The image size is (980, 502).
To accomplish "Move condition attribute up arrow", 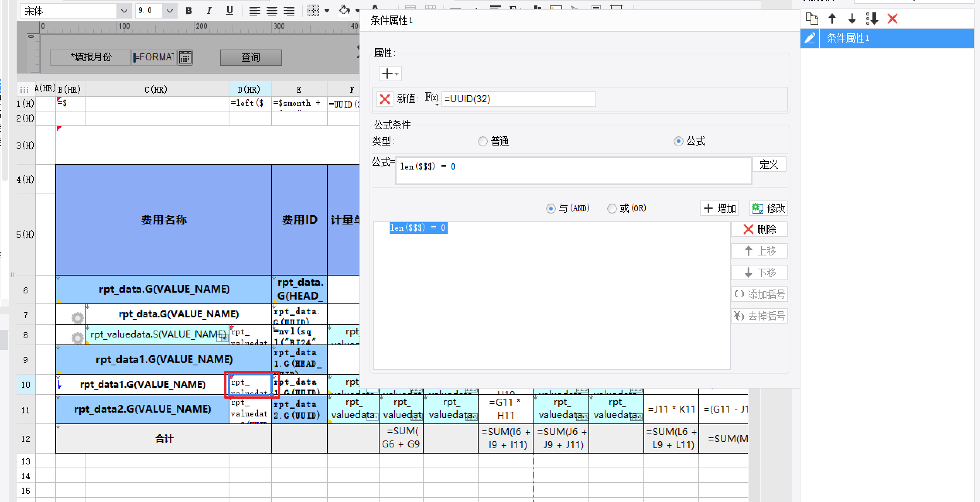I will click(832, 19).
